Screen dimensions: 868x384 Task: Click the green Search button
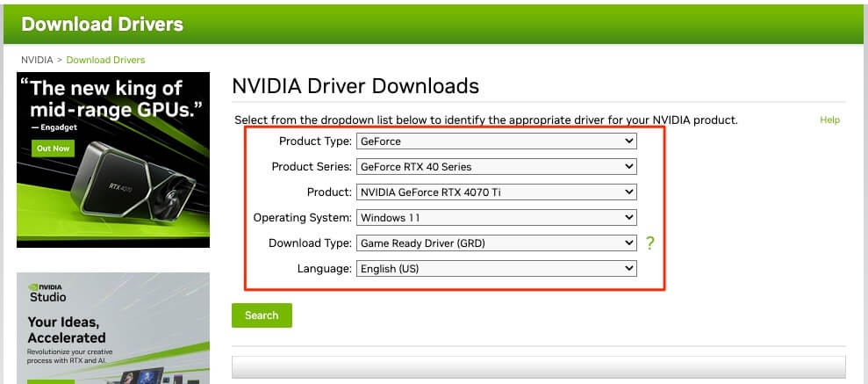point(262,315)
